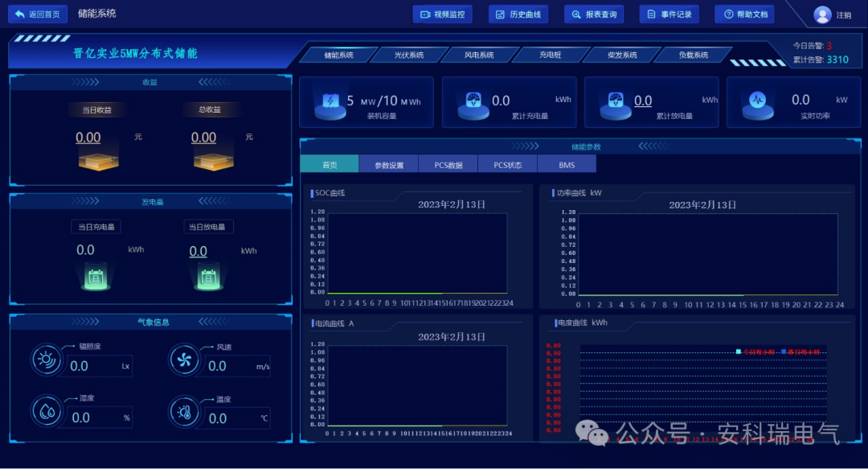Click the 发电量 panel header
This screenshot has width=868, height=469.
pyautogui.click(x=150, y=202)
